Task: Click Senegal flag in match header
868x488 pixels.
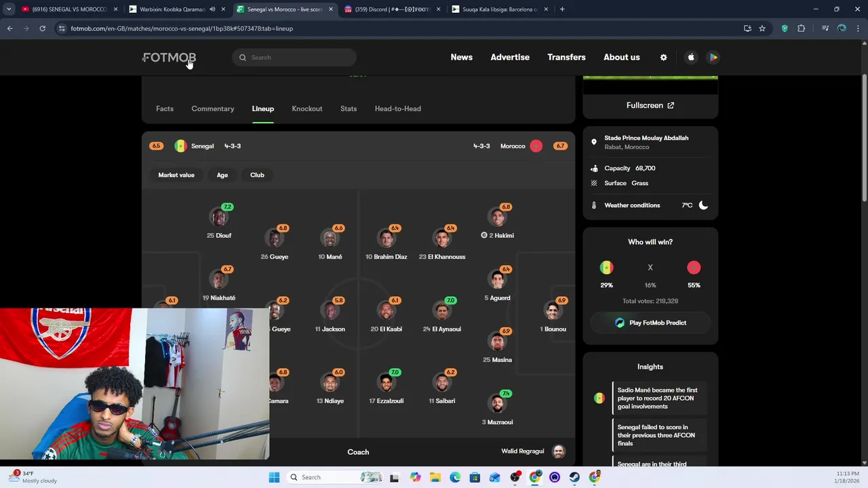Action: coord(180,146)
